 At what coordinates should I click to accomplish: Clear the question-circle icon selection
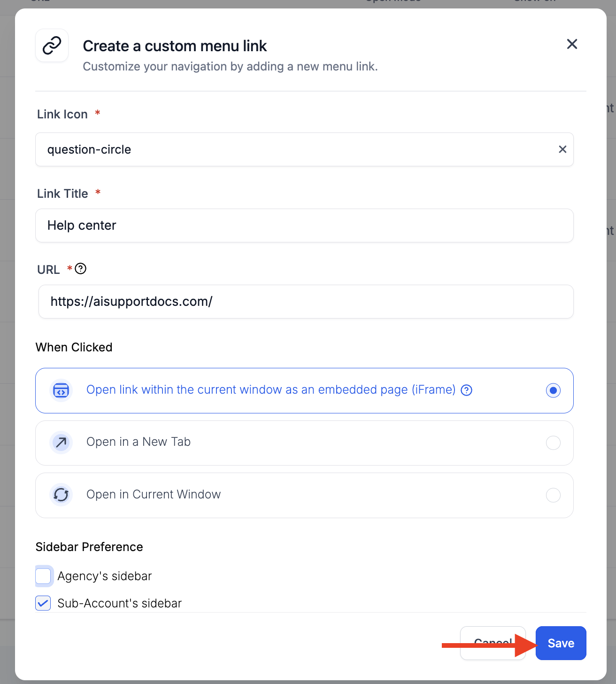point(562,149)
